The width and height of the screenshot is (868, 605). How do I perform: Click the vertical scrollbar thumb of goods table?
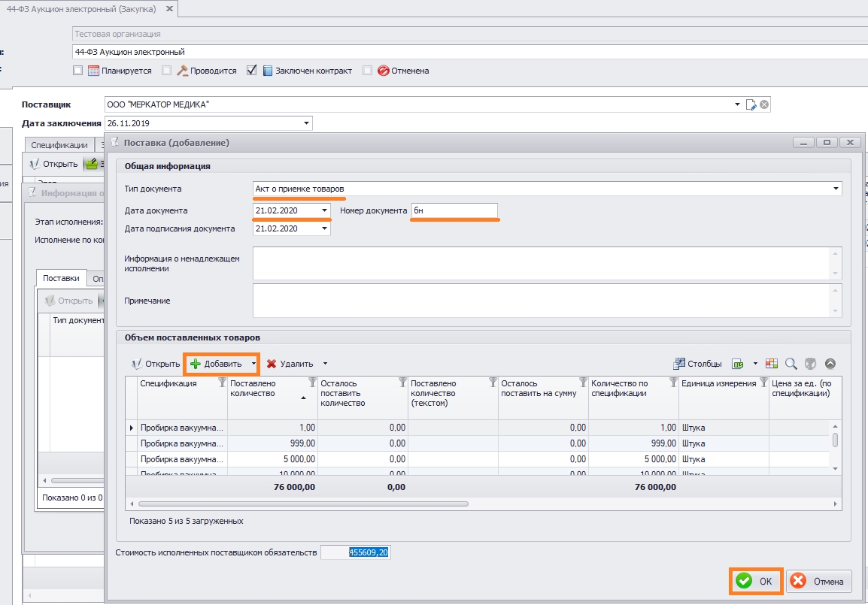(835, 440)
